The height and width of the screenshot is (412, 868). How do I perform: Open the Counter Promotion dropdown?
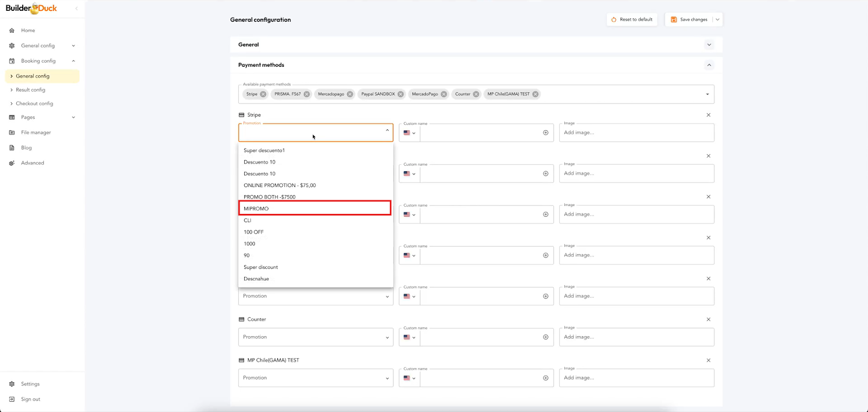click(x=315, y=337)
